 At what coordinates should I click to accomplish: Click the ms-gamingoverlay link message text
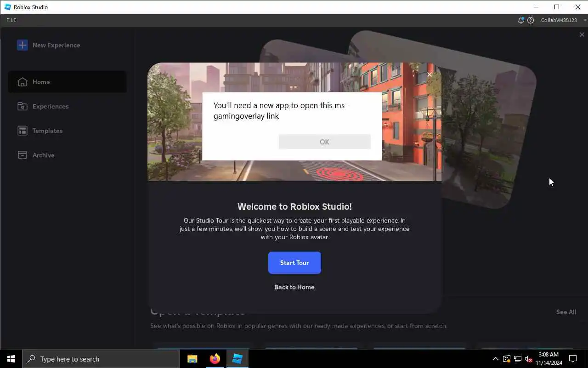[x=280, y=110]
